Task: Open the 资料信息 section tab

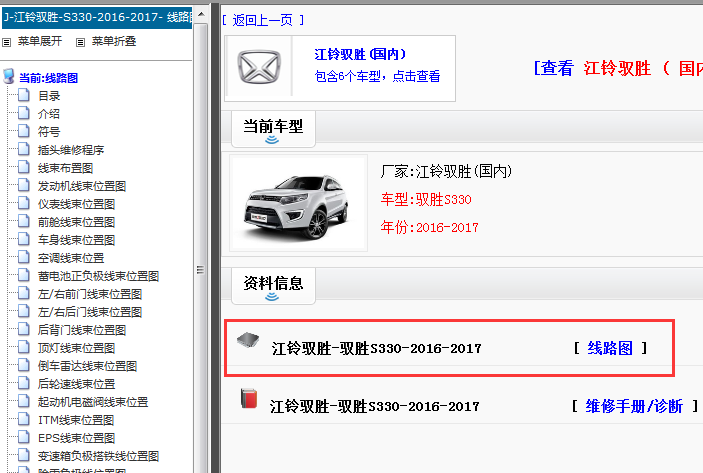Action: 273,286
